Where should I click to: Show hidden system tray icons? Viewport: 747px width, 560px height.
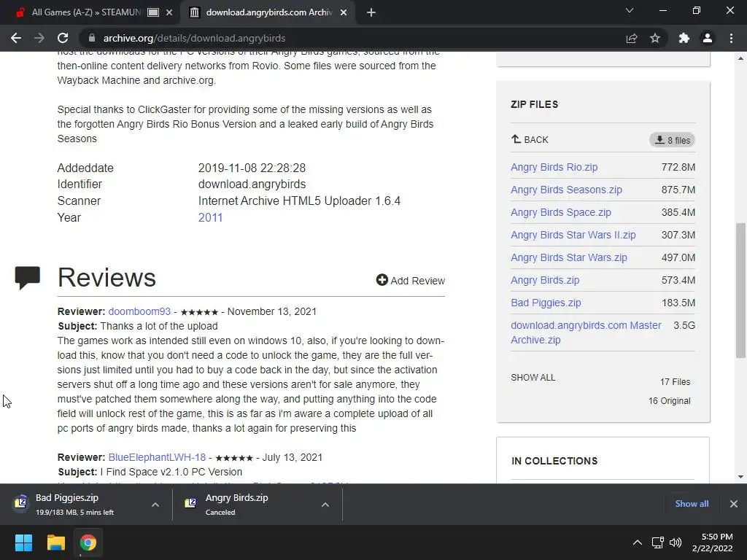point(637,542)
